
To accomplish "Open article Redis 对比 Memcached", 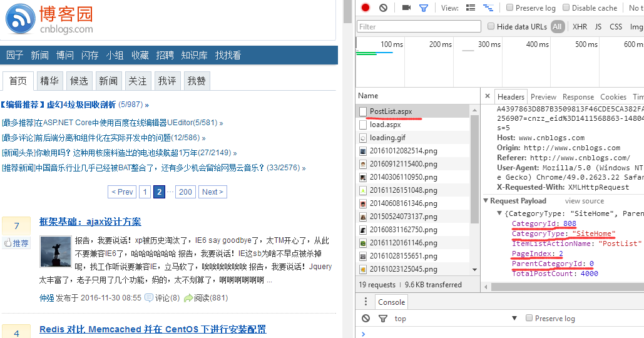I will 153,329.
